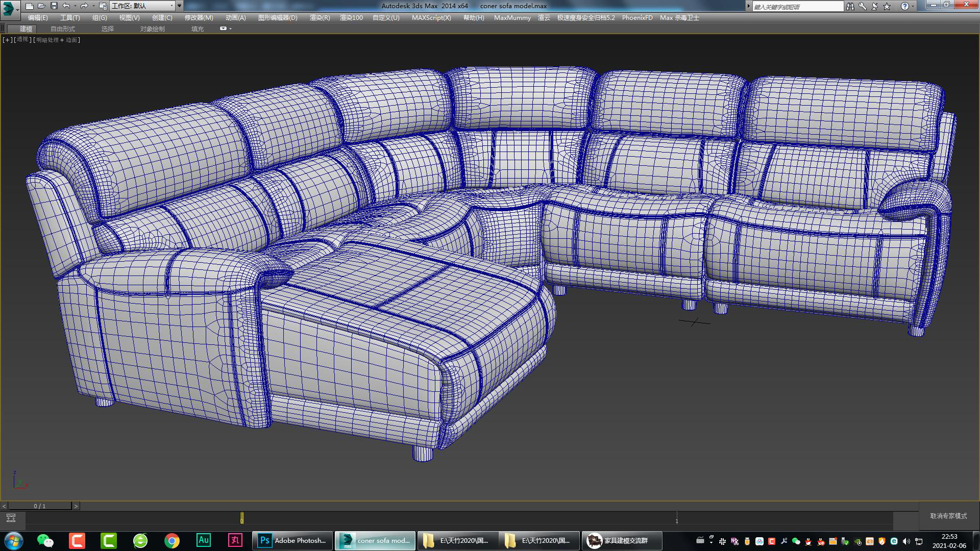The height and width of the screenshot is (551, 980).
Task: Click the Save scene icon
Action: click(x=54, y=6)
